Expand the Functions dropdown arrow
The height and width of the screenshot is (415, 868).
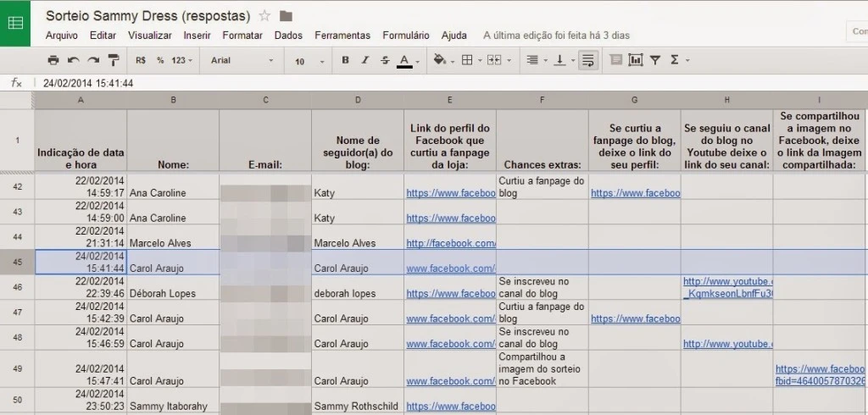(687, 60)
